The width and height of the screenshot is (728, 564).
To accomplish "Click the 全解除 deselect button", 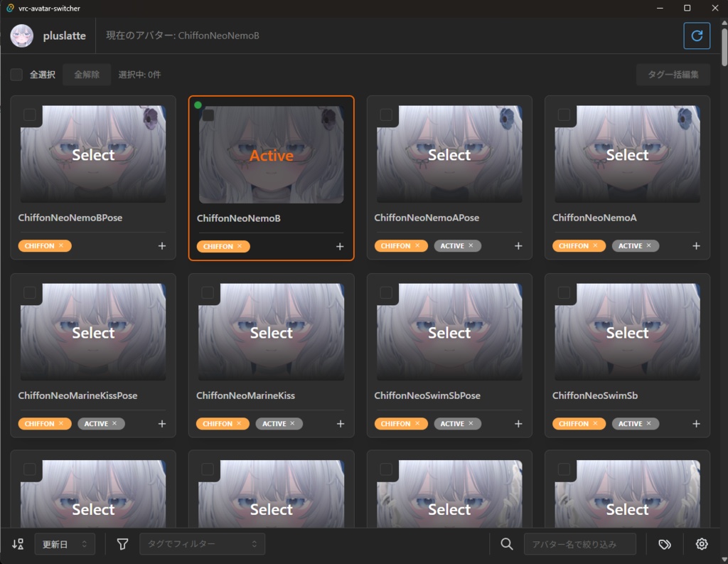I will 87,74.
